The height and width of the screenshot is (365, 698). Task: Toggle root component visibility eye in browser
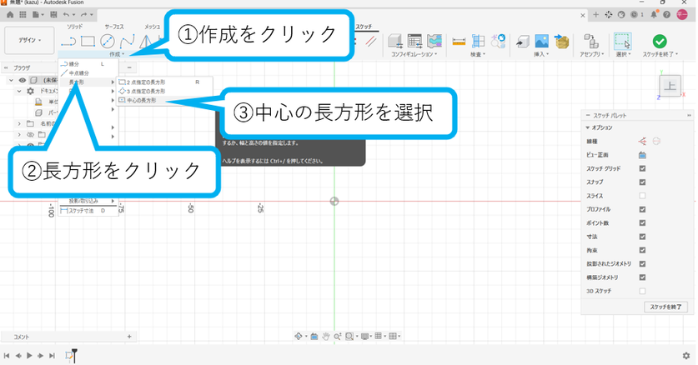coord(22,80)
